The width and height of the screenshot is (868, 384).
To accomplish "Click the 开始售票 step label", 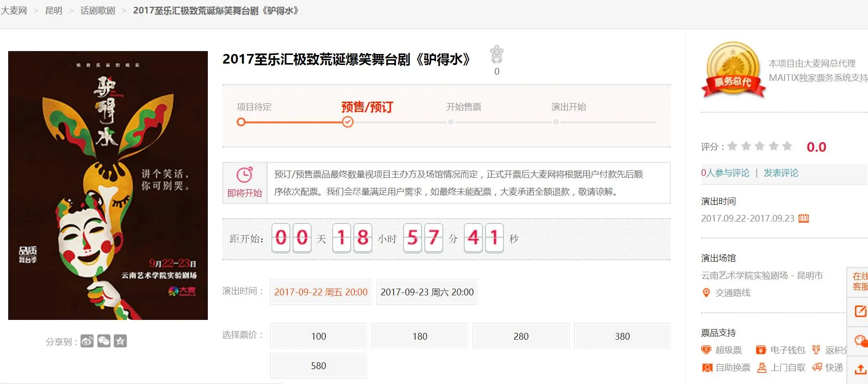I will click(x=464, y=107).
